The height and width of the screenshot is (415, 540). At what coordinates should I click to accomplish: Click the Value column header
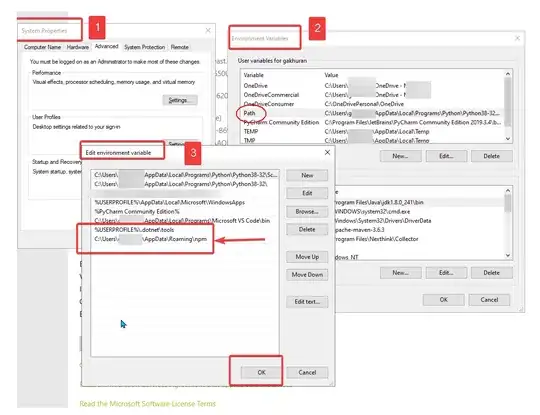(331, 75)
